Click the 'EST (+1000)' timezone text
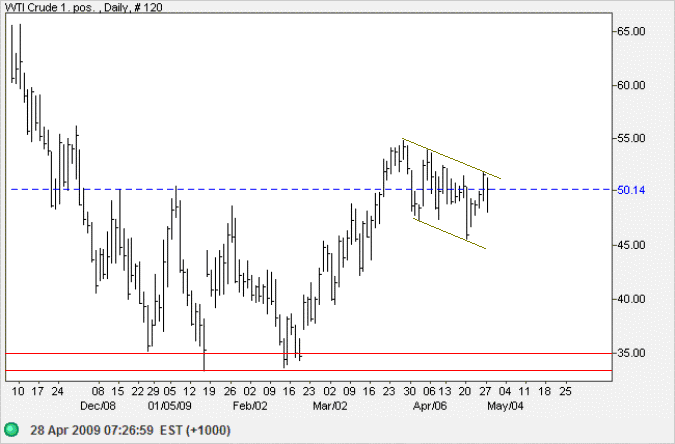Screen dimensions: 675x444 click(x=195, y=430)
